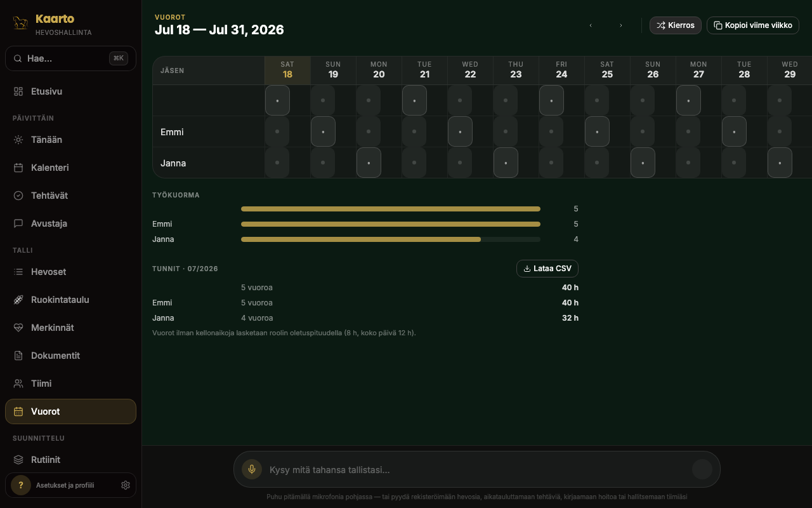This screenshot has width=812, height=508.
Task: Click the Vuorot calendar icon
Action: [18, 411]
